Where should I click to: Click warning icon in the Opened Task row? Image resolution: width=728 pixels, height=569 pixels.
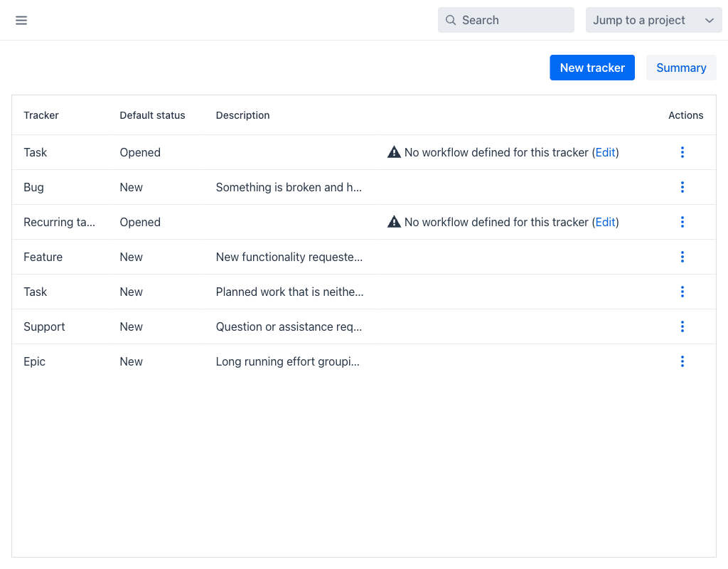394,152
